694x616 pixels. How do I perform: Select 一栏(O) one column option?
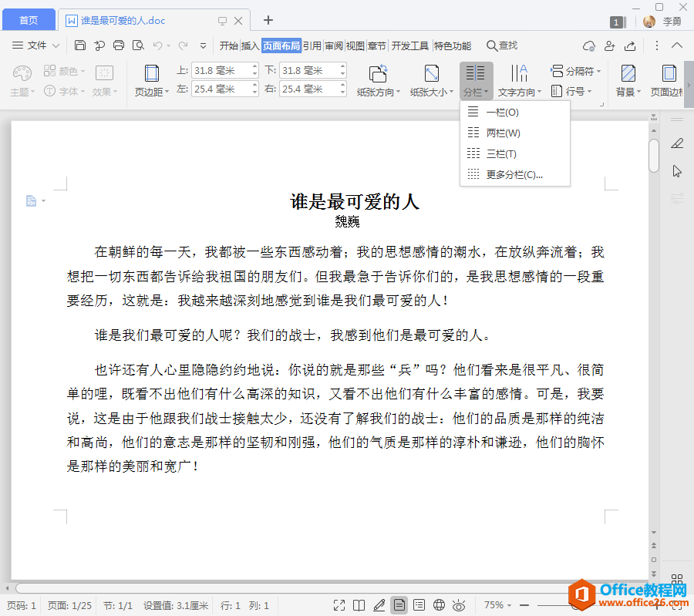515,112
